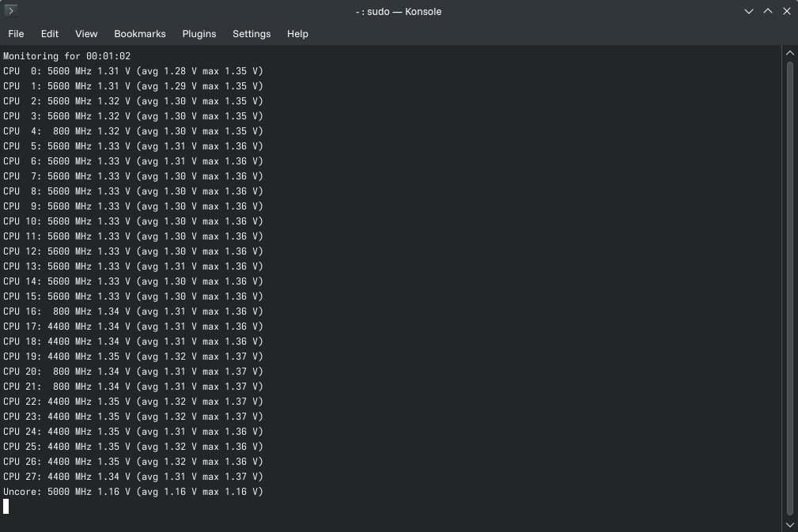Open the Plugins menu
The image size is (798, 532).
click(x=199, y=33)
